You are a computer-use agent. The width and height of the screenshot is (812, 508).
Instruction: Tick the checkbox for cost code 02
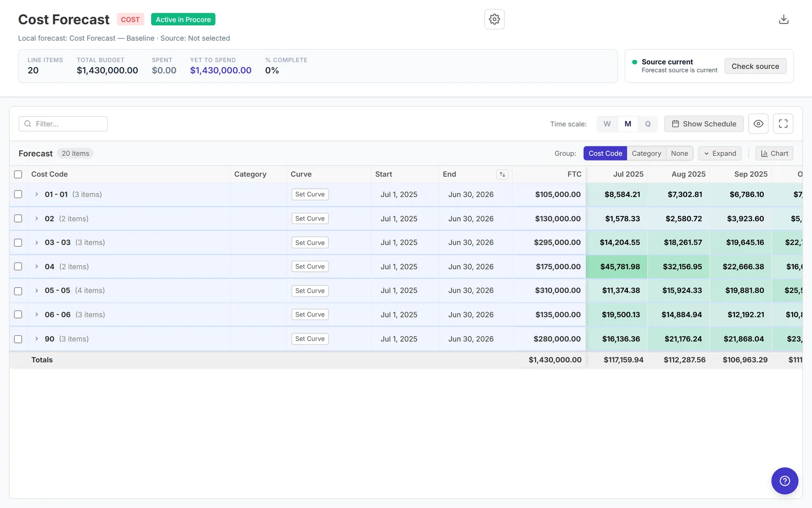coord(18,218)
